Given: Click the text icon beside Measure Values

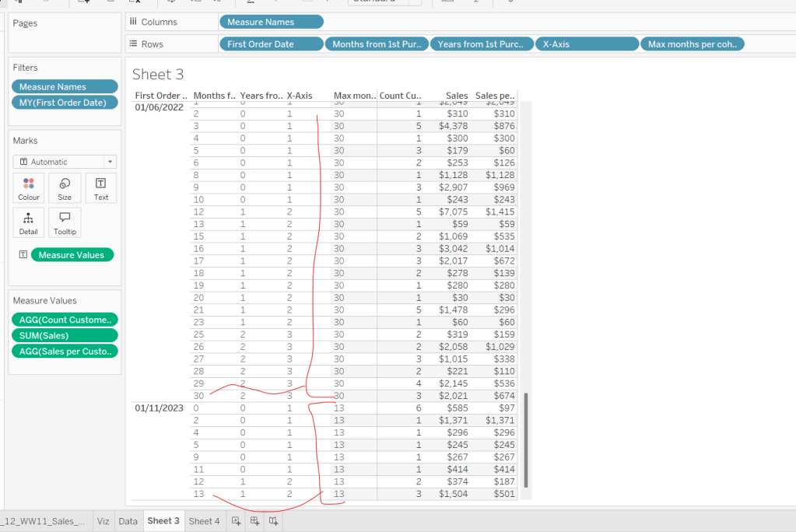Looking at the screenshot, I should [x=23, y=255].
